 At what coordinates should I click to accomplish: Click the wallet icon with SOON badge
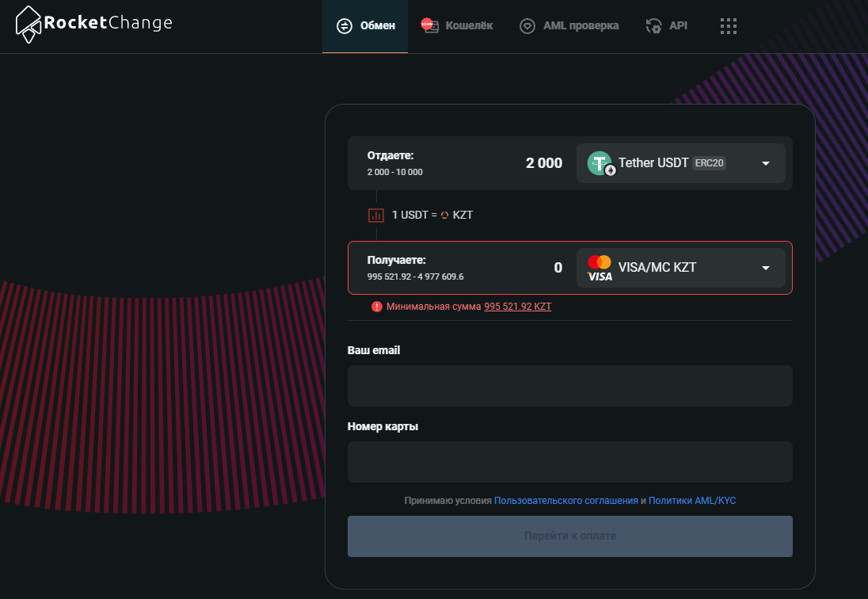[429, 25]
